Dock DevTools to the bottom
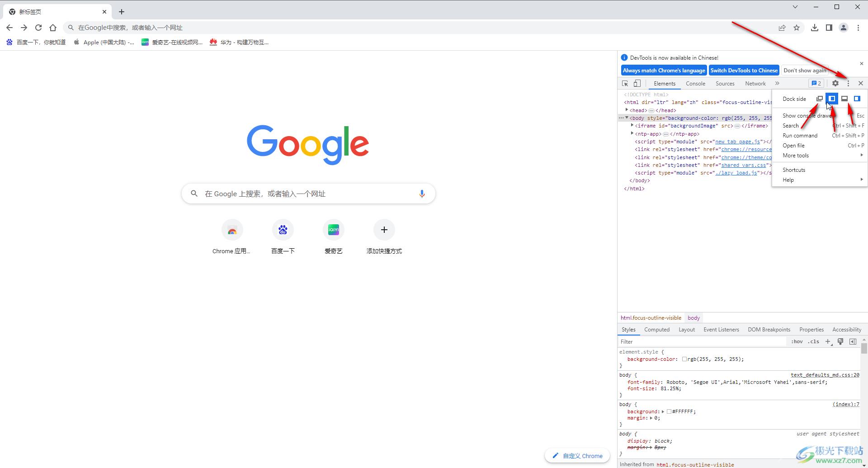Screen dimensions: 868x468 pyautogui.click(x=844, y=99)
